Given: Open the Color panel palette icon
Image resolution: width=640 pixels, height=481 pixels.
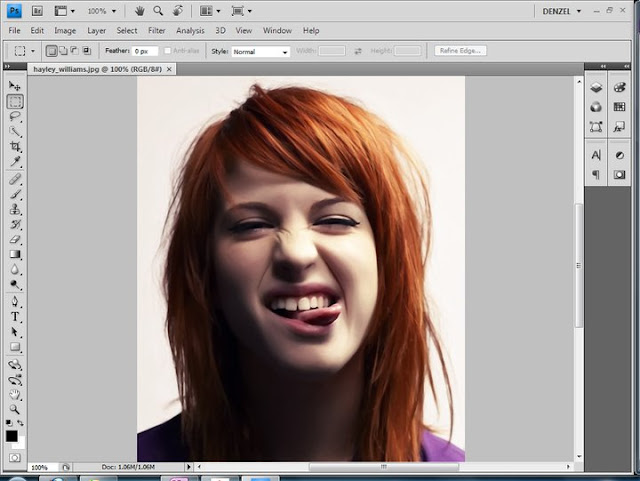Looking at the screenshot, I should click(619, 87).
